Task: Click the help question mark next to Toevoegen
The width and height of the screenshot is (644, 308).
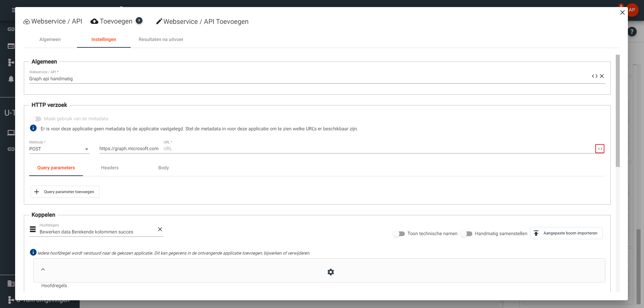Action: click(139, 21)
